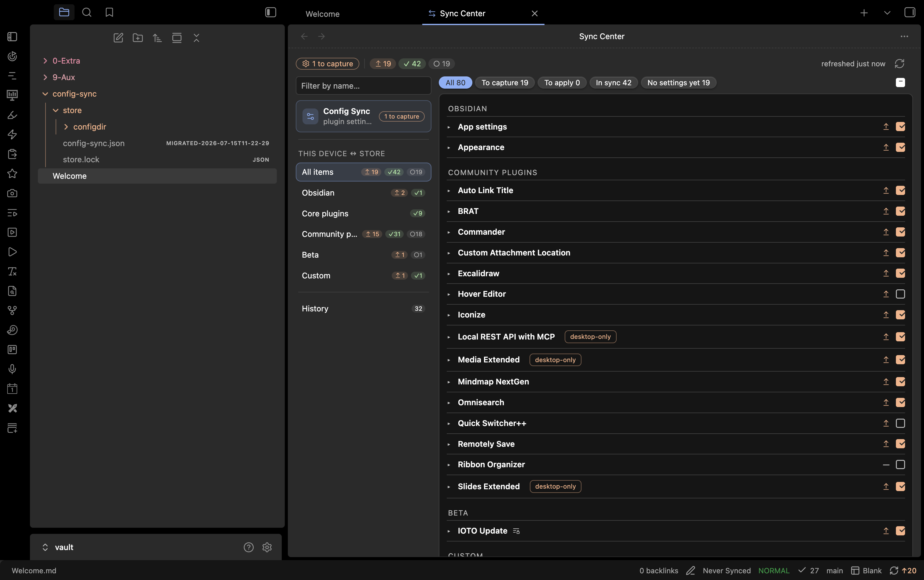
Task: Click the lightning bolt ribbon icon
Action: coord(12,134)
